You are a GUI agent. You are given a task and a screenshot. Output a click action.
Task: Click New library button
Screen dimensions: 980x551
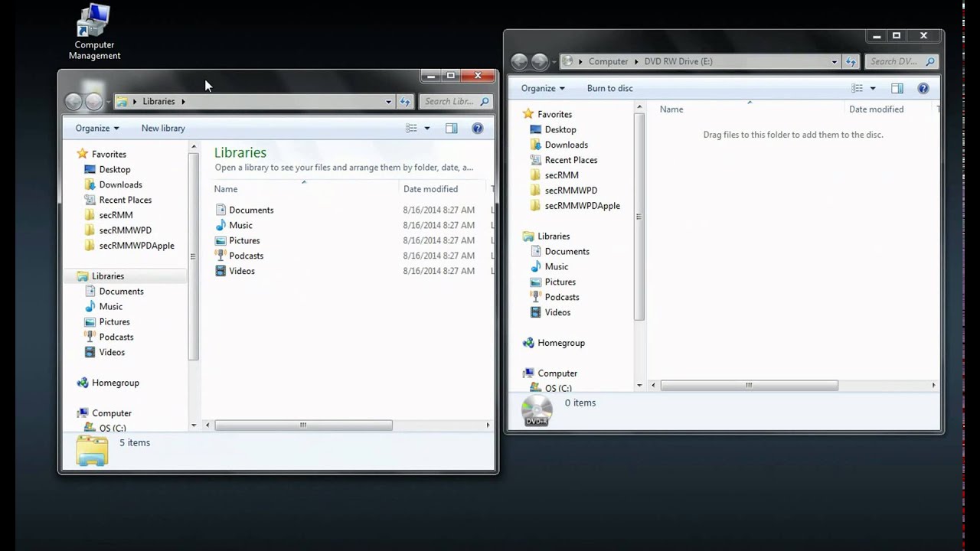tap(163, 129)
